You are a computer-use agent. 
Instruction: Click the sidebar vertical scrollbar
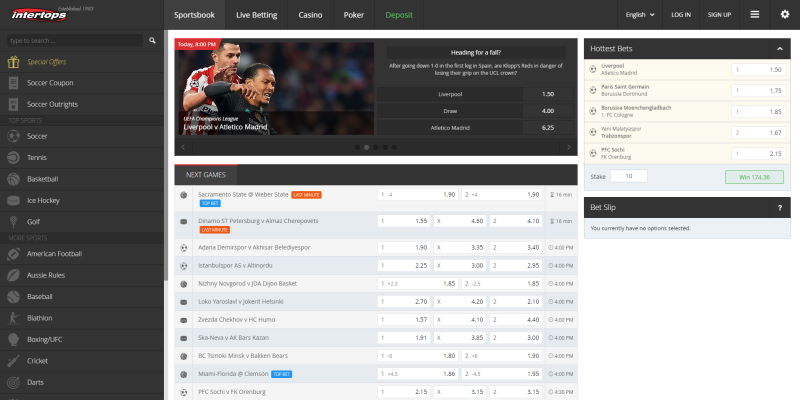[166, 156]
